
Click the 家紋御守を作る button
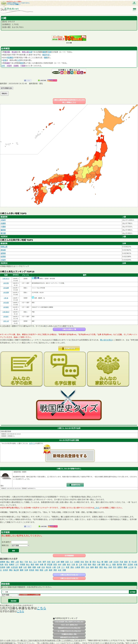[75, 485]
